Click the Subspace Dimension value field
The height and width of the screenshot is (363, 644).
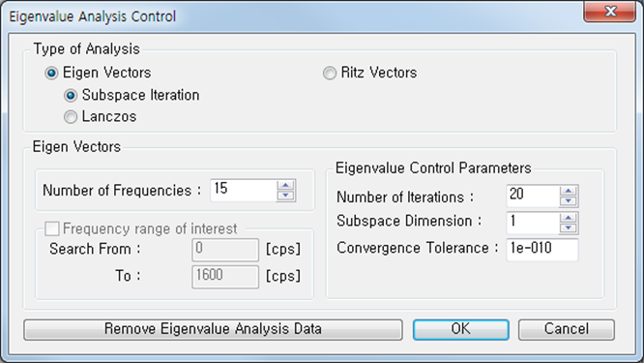click(533, 223)
